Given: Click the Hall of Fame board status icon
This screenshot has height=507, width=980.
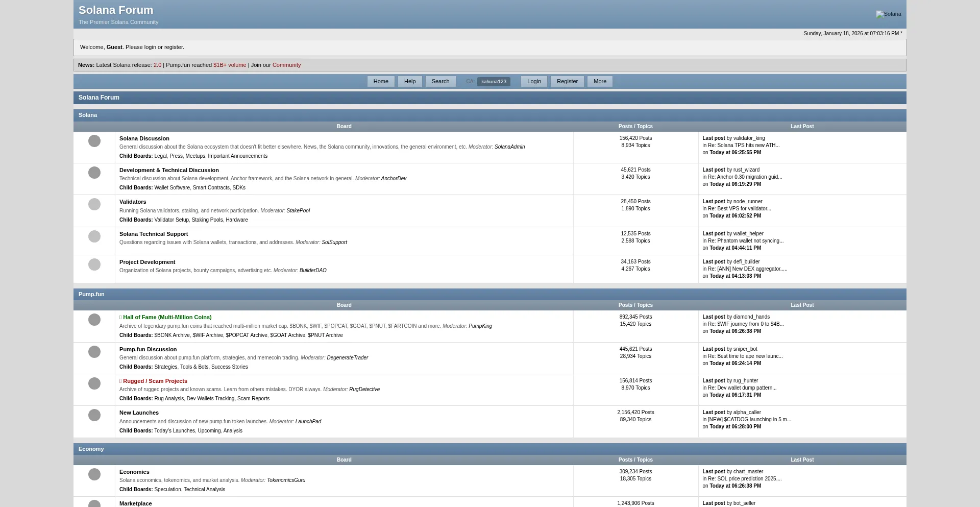Looking at the screenshot, I should click(x=94, y=320).
